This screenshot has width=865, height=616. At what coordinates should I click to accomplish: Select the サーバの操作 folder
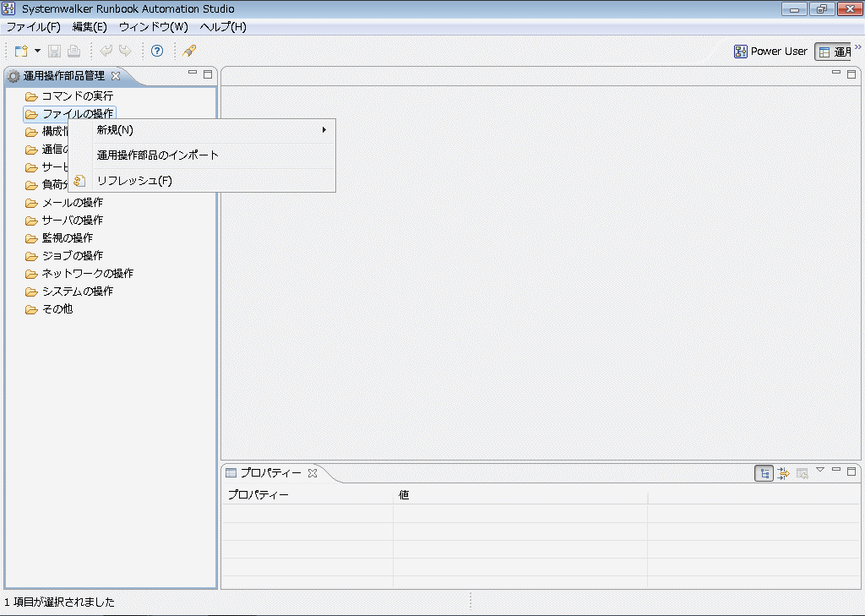coord(73,221)
